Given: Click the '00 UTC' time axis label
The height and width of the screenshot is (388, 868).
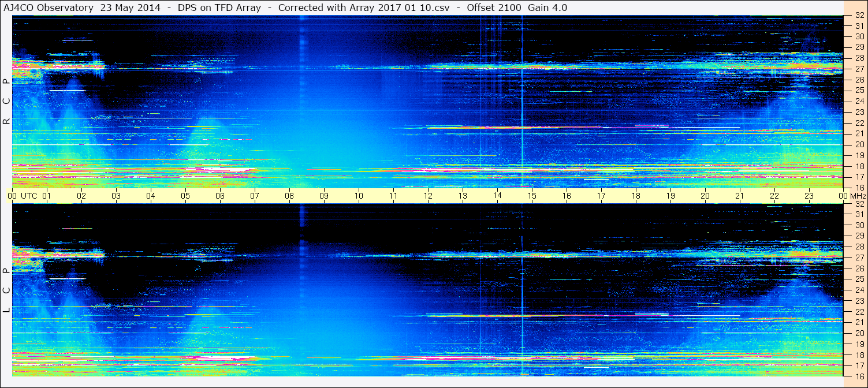Looking at the screenshot, I should [x=22, y=196].
